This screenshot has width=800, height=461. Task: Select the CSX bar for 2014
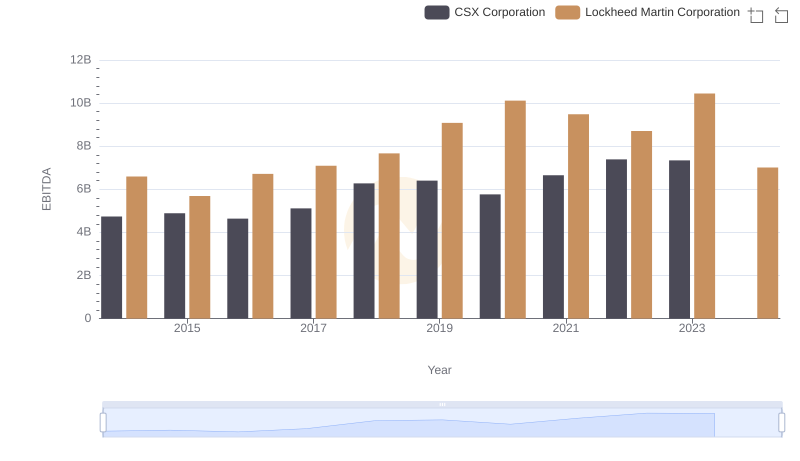112,268
